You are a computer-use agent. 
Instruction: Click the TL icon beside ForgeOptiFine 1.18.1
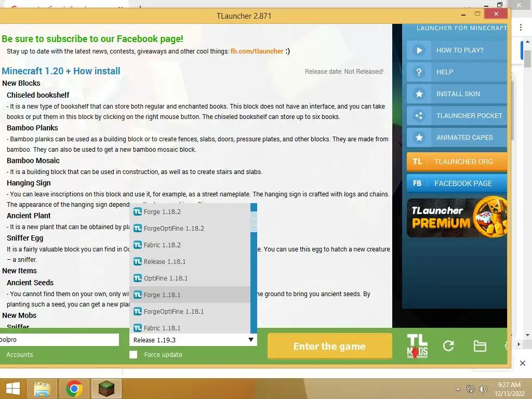137,312
